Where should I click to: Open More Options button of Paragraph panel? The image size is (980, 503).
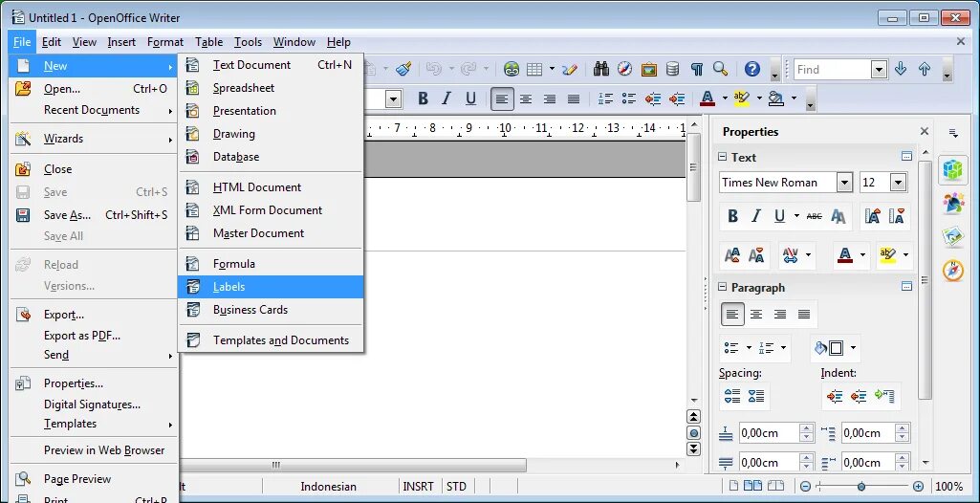tap(906, 286)
